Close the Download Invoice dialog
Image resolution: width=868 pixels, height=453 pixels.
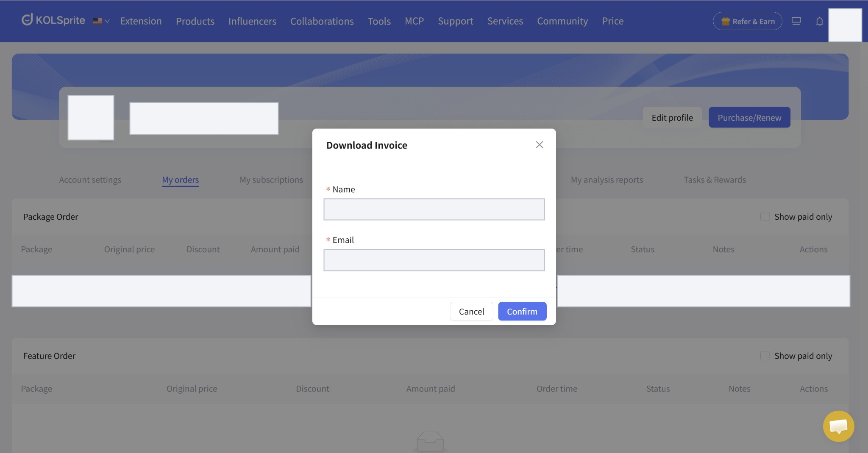[x=539, y=145]
